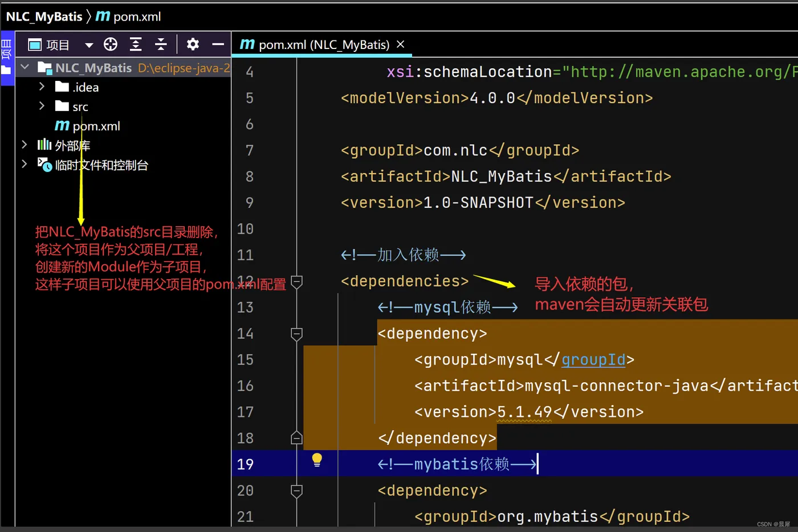Select the NLC_MyBatis project root

[93, 68]
